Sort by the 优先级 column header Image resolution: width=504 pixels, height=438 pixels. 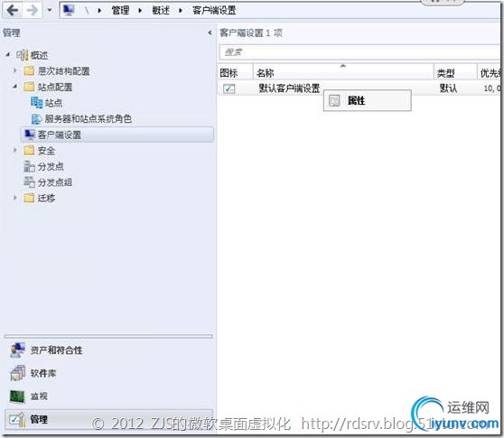point(489,73)
